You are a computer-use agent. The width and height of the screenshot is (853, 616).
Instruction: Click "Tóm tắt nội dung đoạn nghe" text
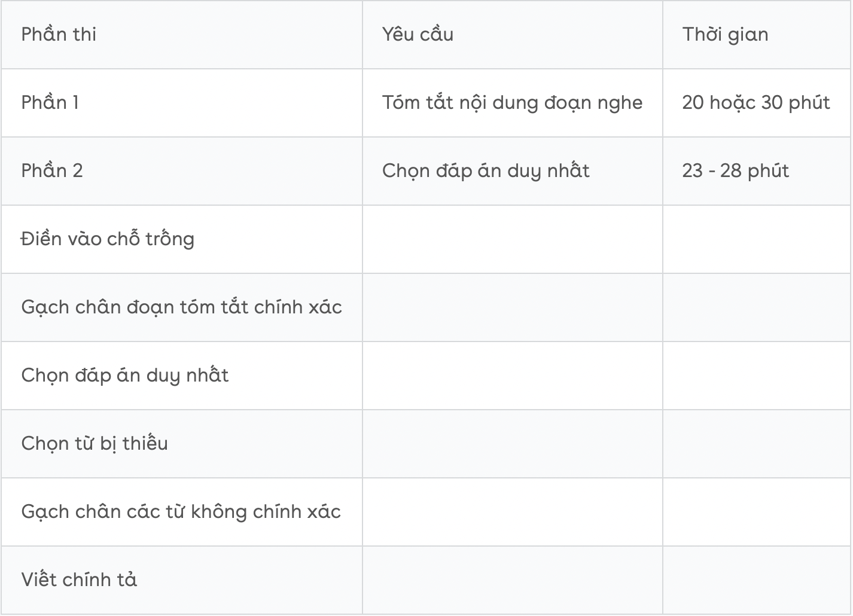[x=512, y=103]
